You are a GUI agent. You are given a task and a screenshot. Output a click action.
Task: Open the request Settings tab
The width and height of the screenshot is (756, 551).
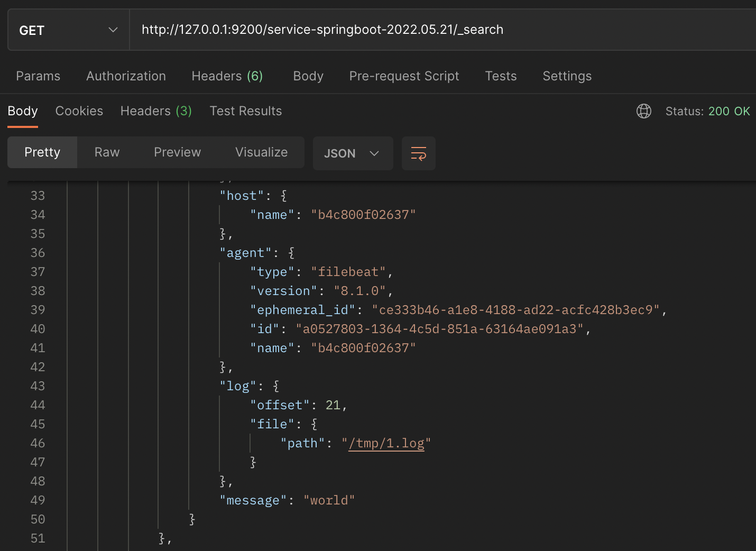567,76
